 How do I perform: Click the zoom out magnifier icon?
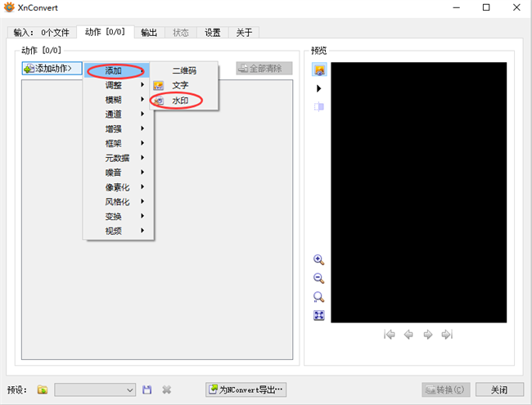click(x=319, y=278)
